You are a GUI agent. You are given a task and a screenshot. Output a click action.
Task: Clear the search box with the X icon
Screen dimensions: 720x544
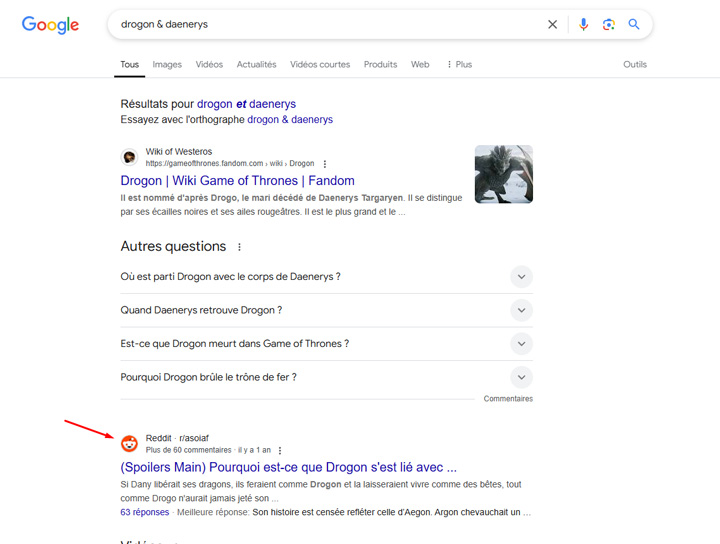pos(552,24)
